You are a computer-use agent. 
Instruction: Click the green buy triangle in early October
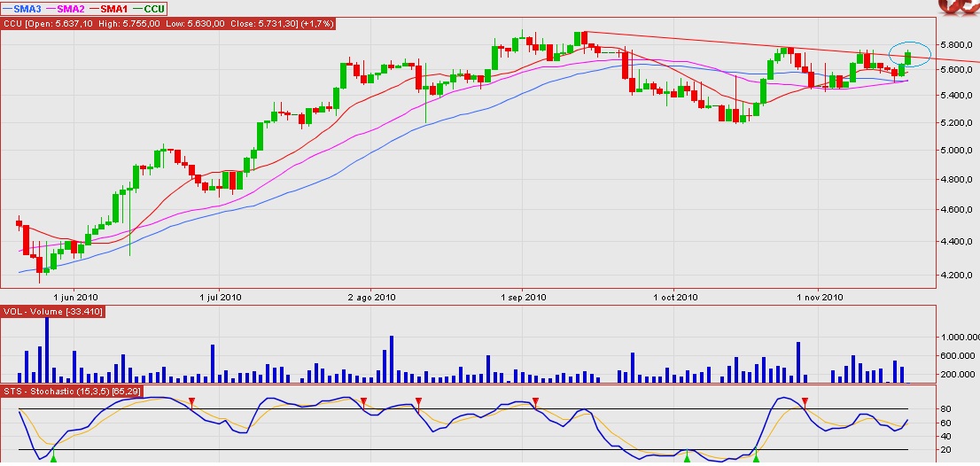pos(687,459)
